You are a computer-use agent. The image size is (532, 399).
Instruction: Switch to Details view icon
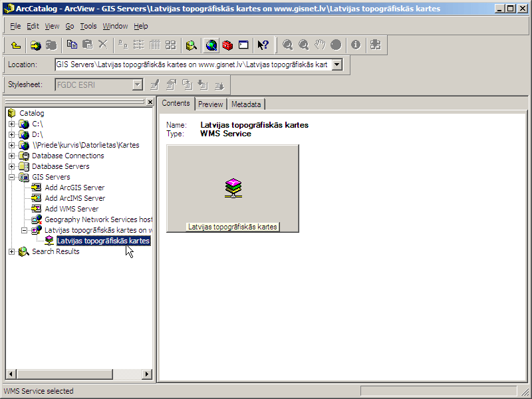click(155, 45)
